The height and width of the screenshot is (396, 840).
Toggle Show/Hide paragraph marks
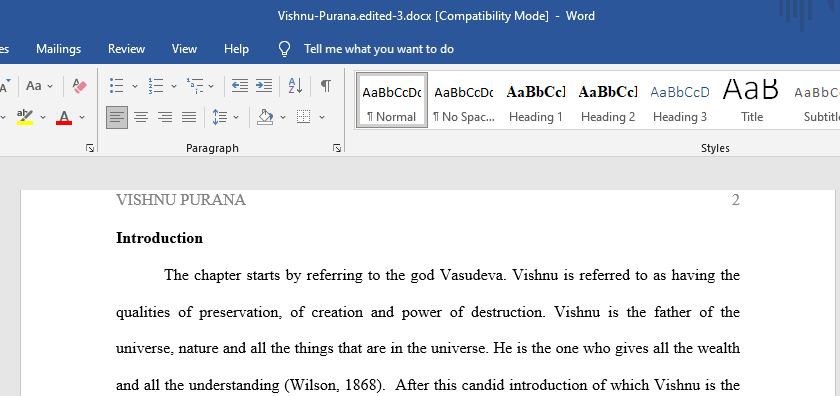tap(326, 86)
